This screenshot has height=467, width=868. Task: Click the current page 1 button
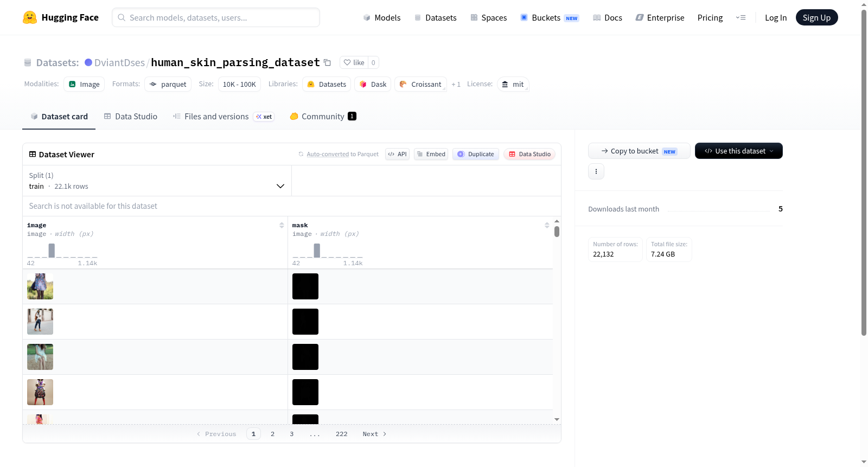(253, 434)
